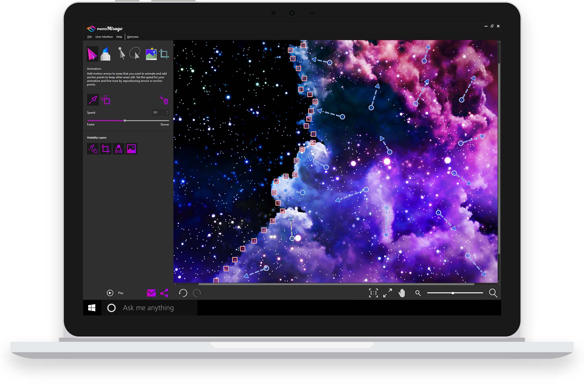Activate the motion arrow placement tool
Viewport: 584px width, 392px height.
(93, 100)
